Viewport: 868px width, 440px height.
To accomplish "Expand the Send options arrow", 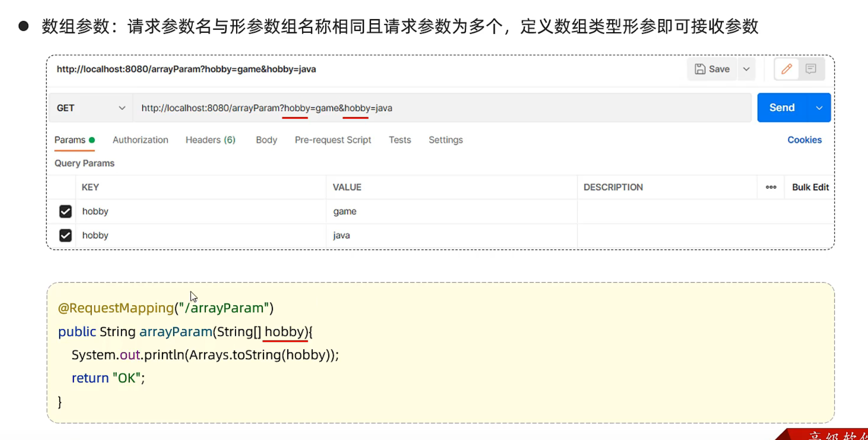I will pos(819,108).
